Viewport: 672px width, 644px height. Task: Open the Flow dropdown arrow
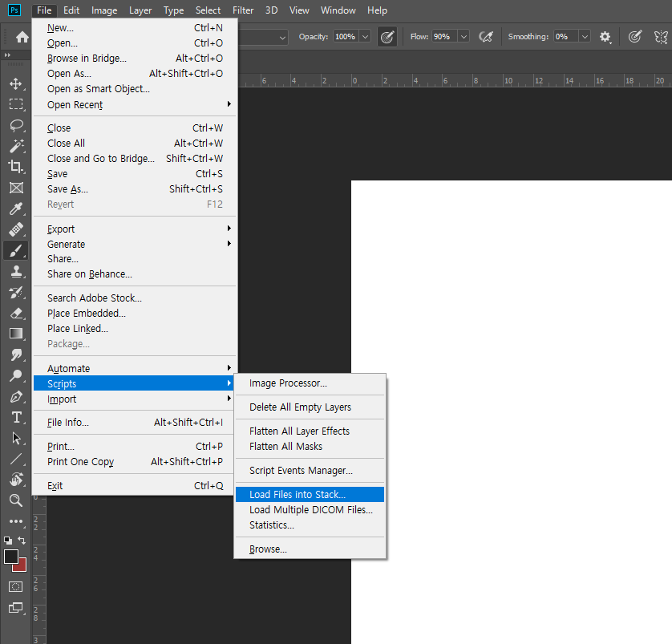464,37
